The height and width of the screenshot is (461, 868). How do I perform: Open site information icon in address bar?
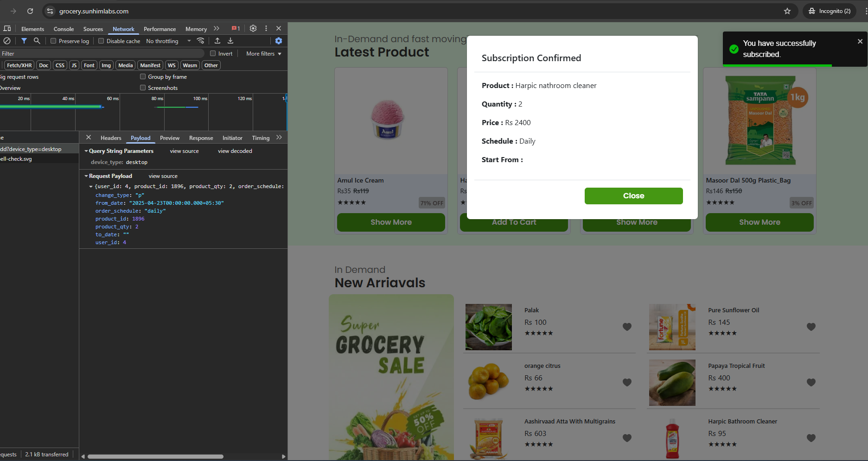tap(50, 11)
